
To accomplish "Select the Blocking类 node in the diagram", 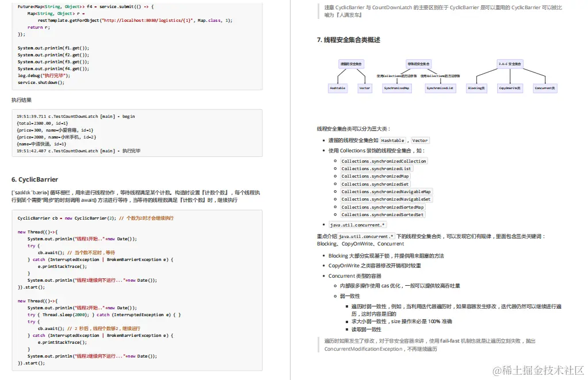I will (476, 88).
